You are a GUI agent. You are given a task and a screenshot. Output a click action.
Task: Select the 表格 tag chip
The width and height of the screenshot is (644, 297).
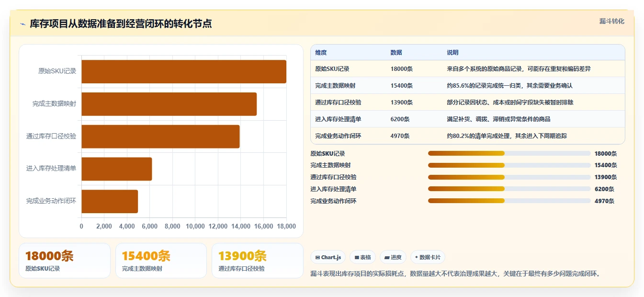[362, 257]
